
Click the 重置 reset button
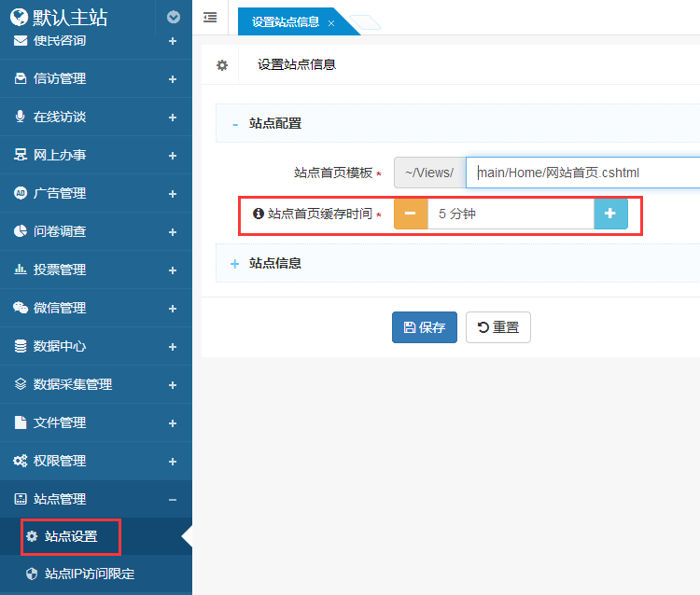[x=498, y=327]
